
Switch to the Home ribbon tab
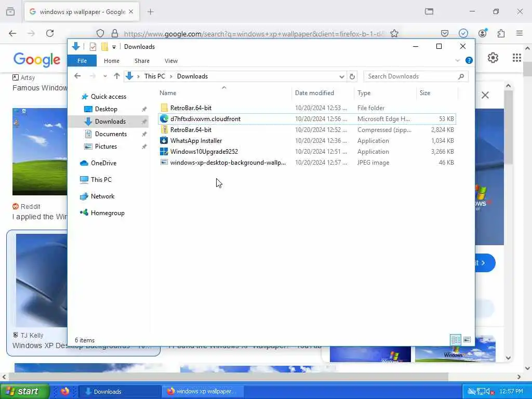point(112,61)
